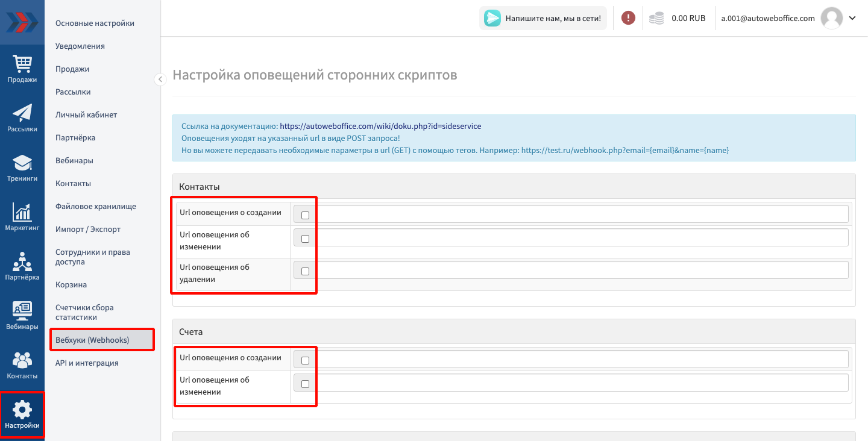The height and width of the screenshot is (441, 868).
Task: Click the coins balance icon
Action: 656,19
